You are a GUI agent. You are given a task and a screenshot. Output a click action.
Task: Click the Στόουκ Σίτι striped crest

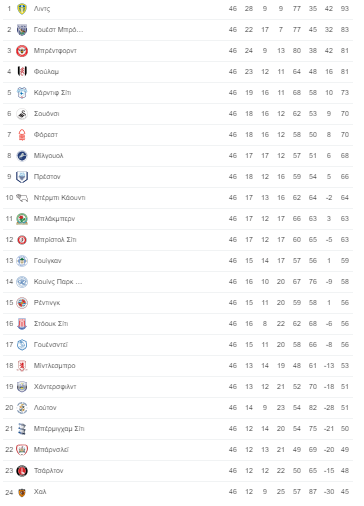pyautogui.click(x=22, y=324)
